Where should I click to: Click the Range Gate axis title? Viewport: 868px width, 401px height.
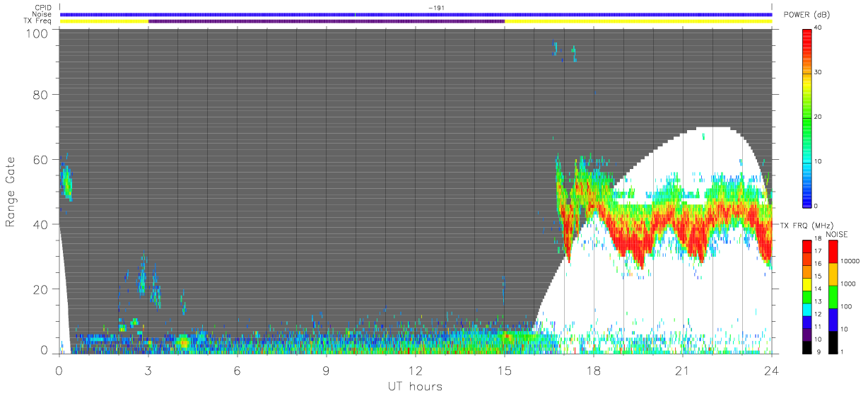click(11, 192)
